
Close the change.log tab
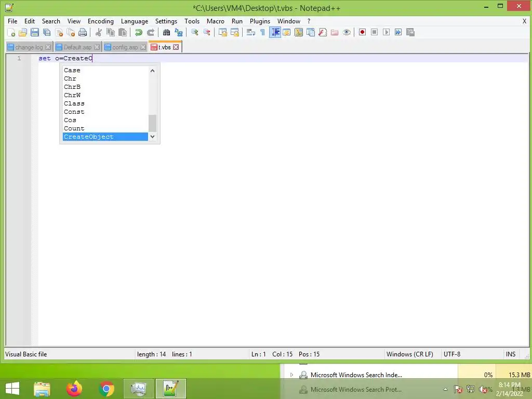click(x=48, y=47)
